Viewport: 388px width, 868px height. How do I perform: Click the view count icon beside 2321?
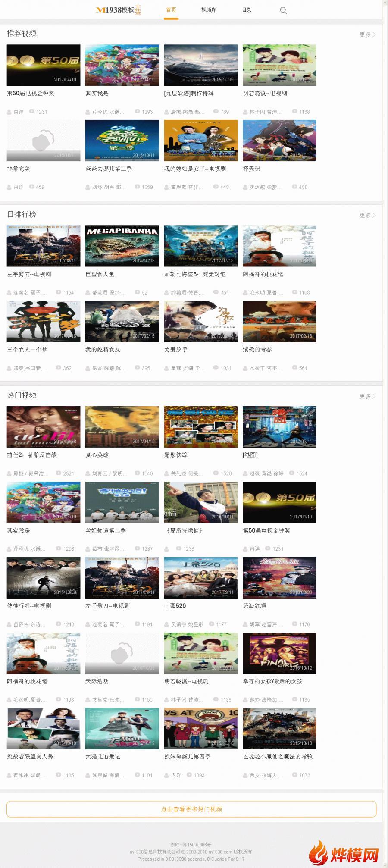59,473
